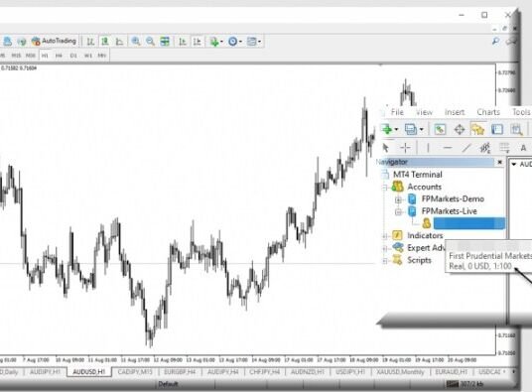Select MT4 Terminal in Navigator tree
The width and height of the screenshot is (532, 392).
417,175
